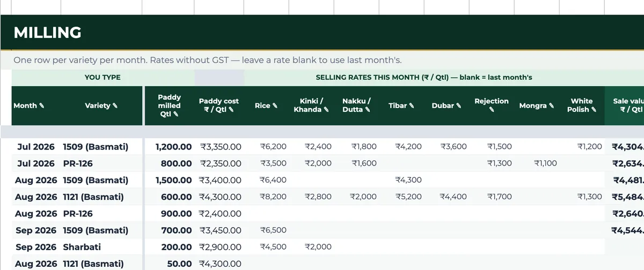Click the pencil icon in Paddy milled Qtl header
Viewport: 644px width, 270px height.
tap(177, 115)
